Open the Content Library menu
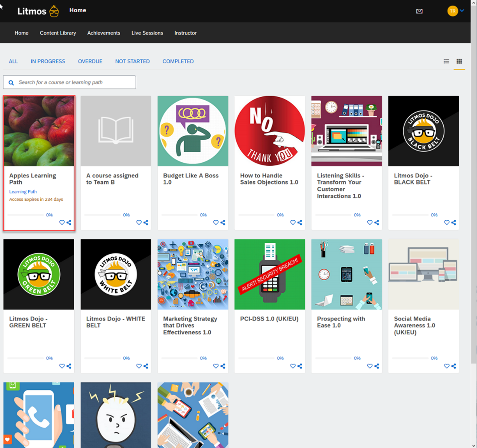The height and width of the screenshot is (448, 477). tap(58, 33)
